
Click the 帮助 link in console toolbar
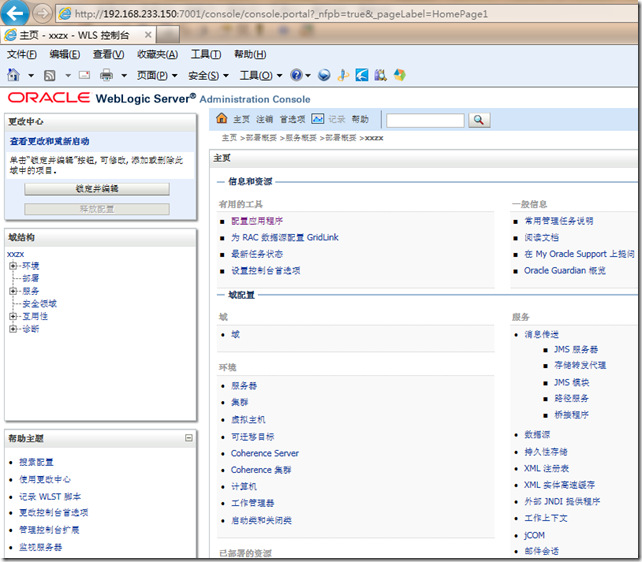[360, 119]
